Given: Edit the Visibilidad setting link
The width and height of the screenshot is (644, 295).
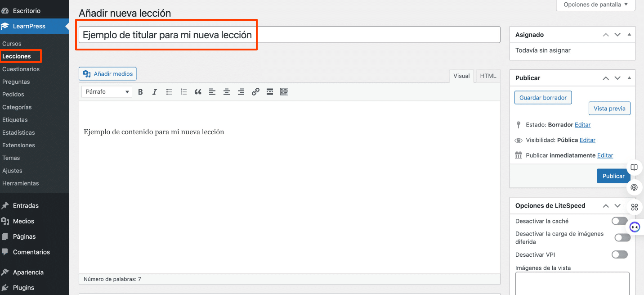Looking at the screenshot, I should [x=587, y=140].
